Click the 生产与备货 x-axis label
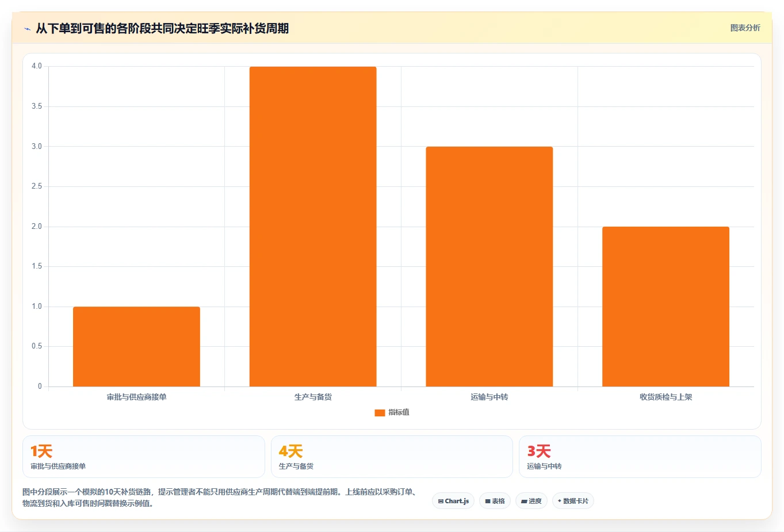This screenshot has height=532, width=784. tap(313, 397)
